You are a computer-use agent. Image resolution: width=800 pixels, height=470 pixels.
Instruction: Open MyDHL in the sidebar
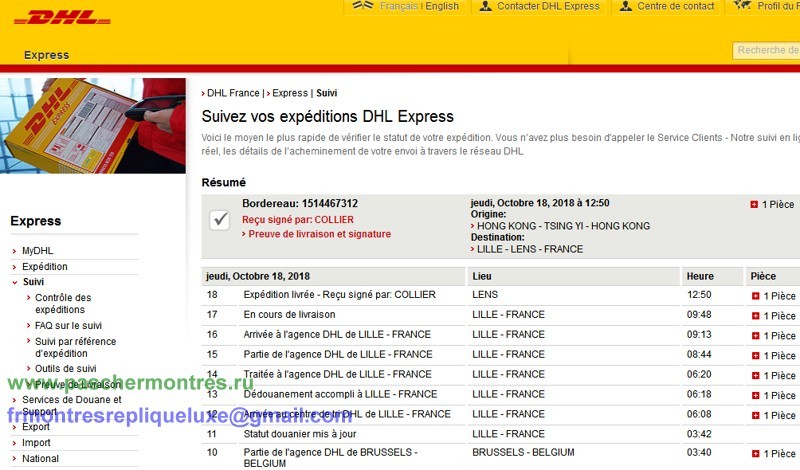click(x=37, y=251)
